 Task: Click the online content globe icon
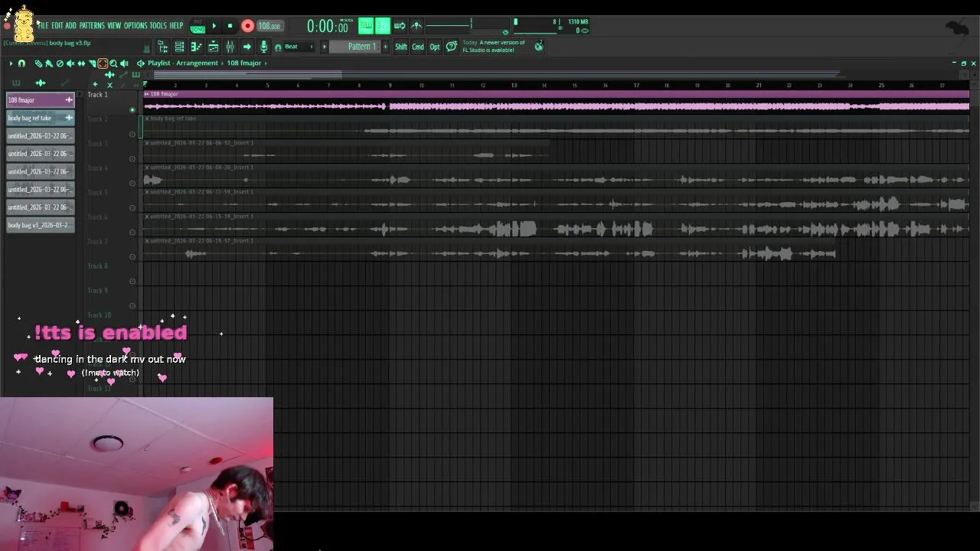539,46
